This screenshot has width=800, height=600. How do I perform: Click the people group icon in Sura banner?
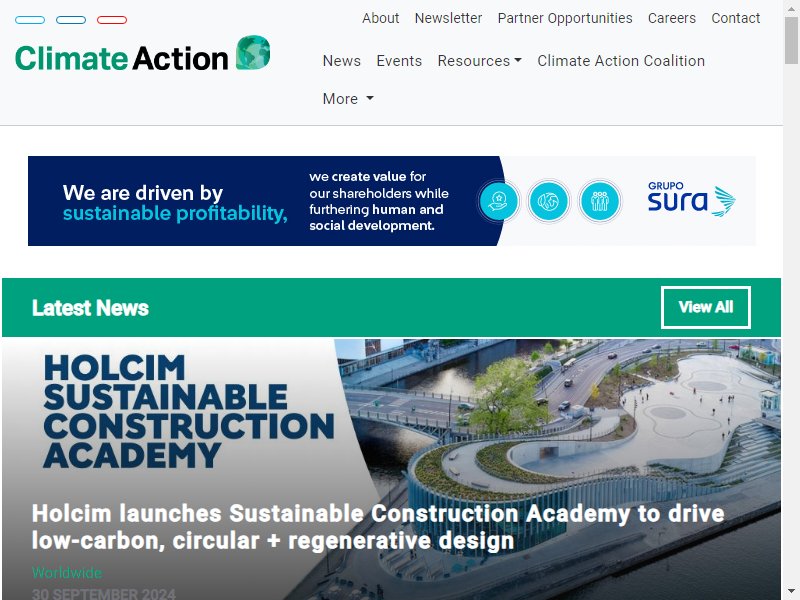tap(599, 201)
